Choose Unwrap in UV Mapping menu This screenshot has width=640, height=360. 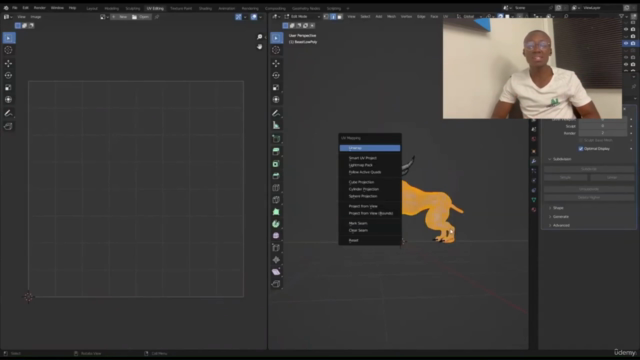(x=370, y=148)
